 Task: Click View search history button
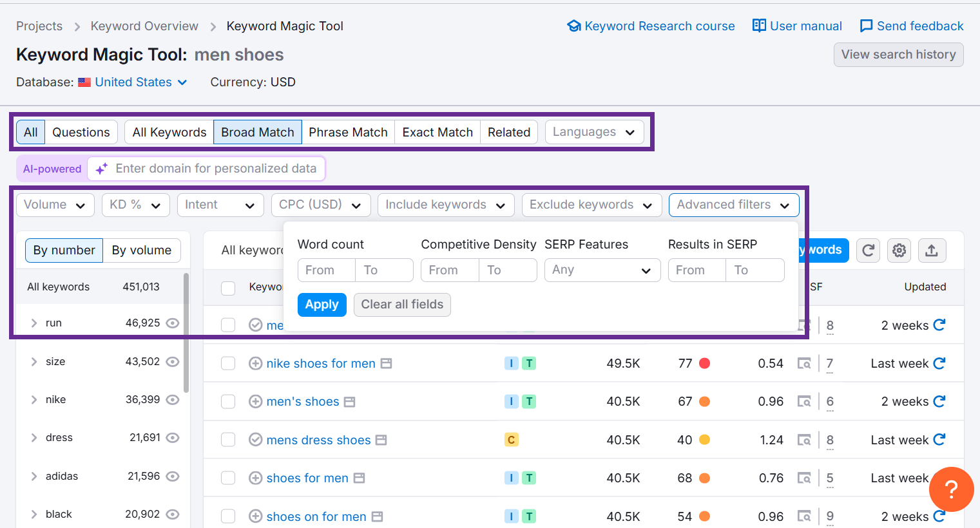point(898,55)
